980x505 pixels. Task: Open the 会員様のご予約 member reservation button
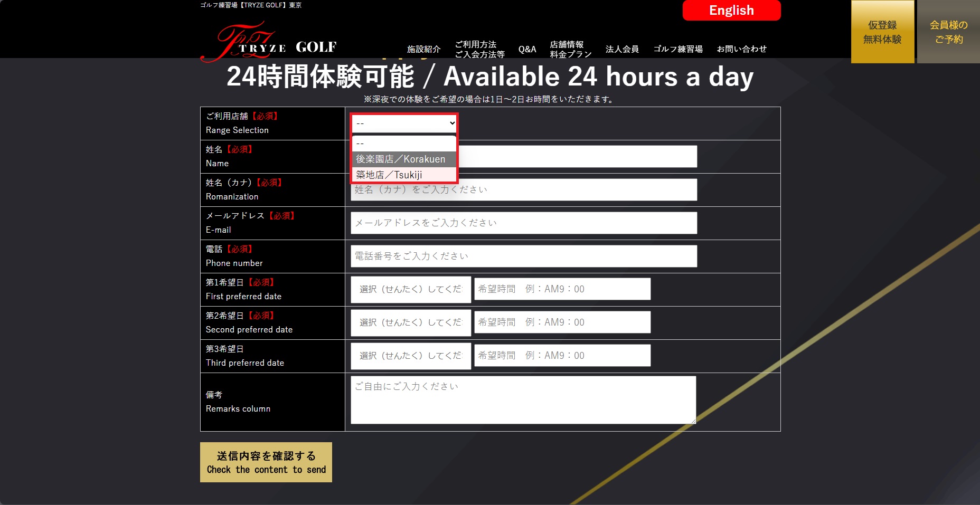pos(948,32)
